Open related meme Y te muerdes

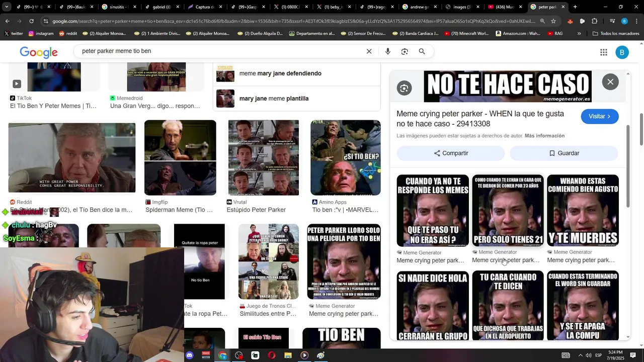pos(583,211)
